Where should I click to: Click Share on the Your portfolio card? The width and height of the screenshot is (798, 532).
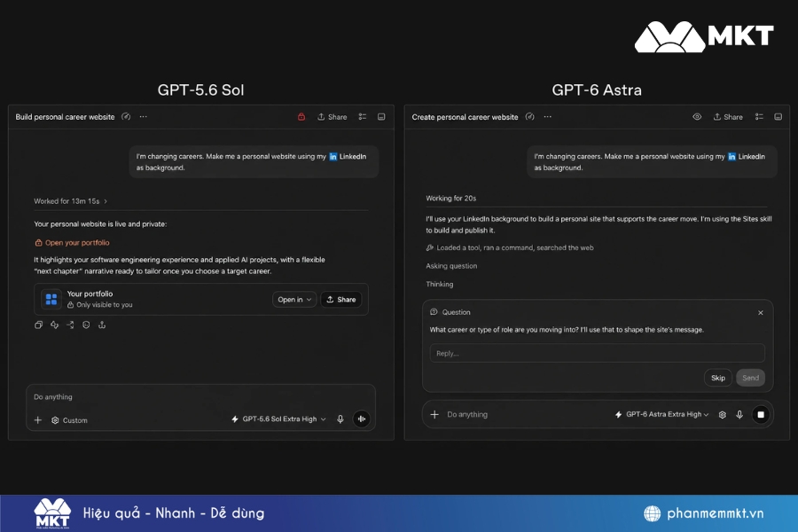341,300
